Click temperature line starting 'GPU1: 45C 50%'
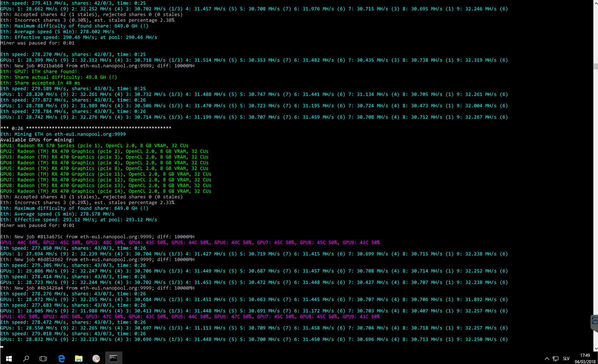Screen dimensions: 598x364 190,317
